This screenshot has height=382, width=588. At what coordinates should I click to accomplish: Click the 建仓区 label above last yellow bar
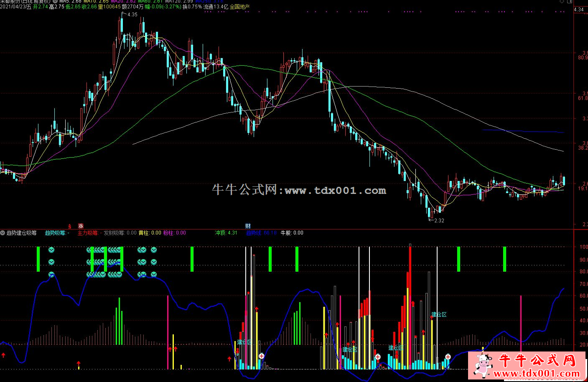tap(439, 314)
